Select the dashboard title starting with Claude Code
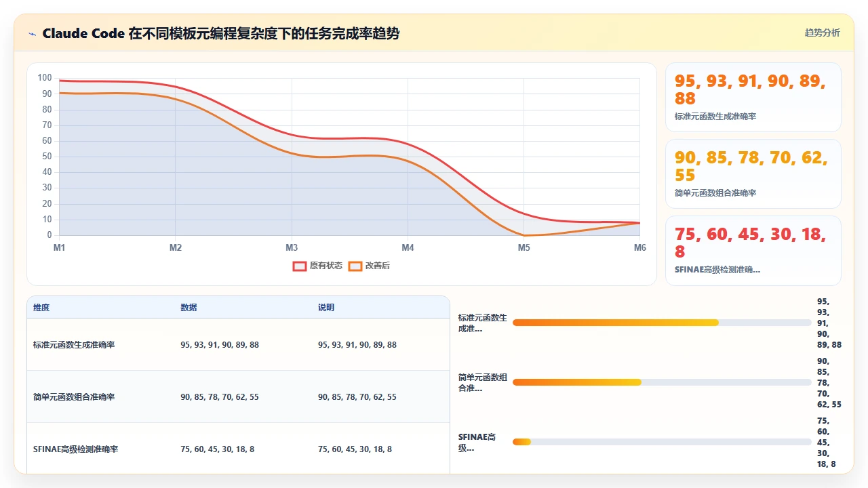Image resolution: width=868 pixels, height=488 pixels. coord(221,33)
